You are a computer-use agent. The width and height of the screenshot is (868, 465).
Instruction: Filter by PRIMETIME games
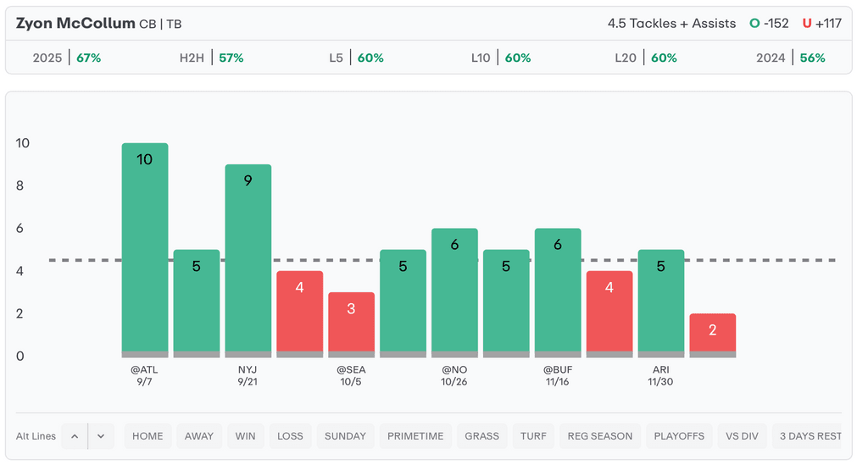(415, 436)
